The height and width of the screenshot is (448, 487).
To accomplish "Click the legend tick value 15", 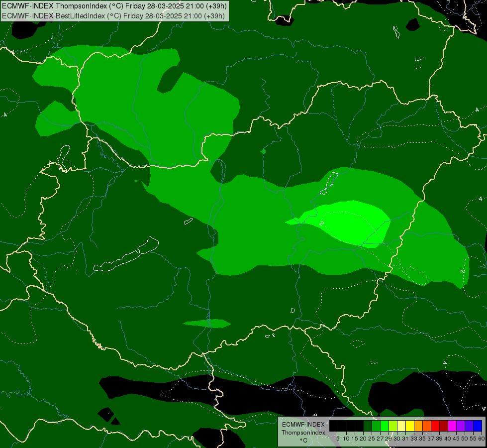I will pos(355,439).
